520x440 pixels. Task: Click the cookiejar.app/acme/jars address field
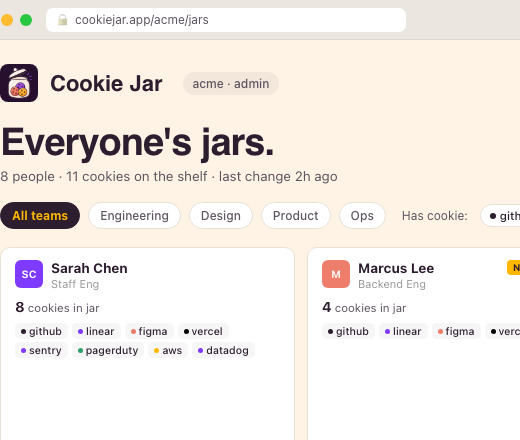(226, 20)
